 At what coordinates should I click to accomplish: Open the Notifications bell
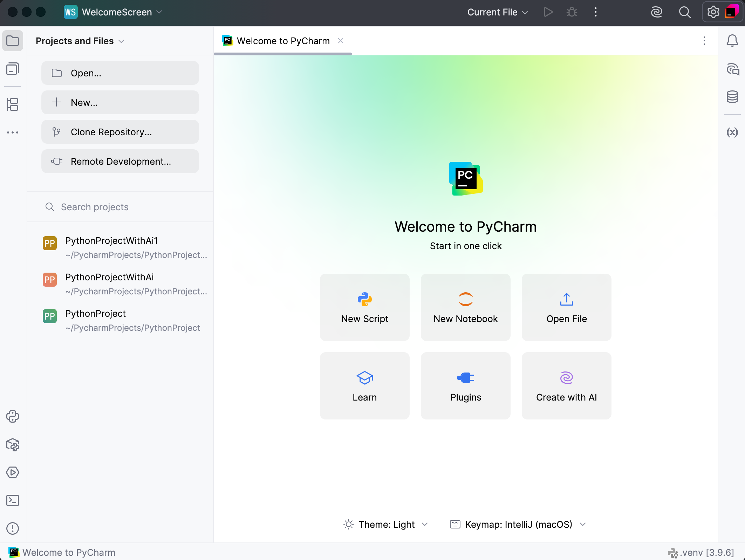point(732,41)
